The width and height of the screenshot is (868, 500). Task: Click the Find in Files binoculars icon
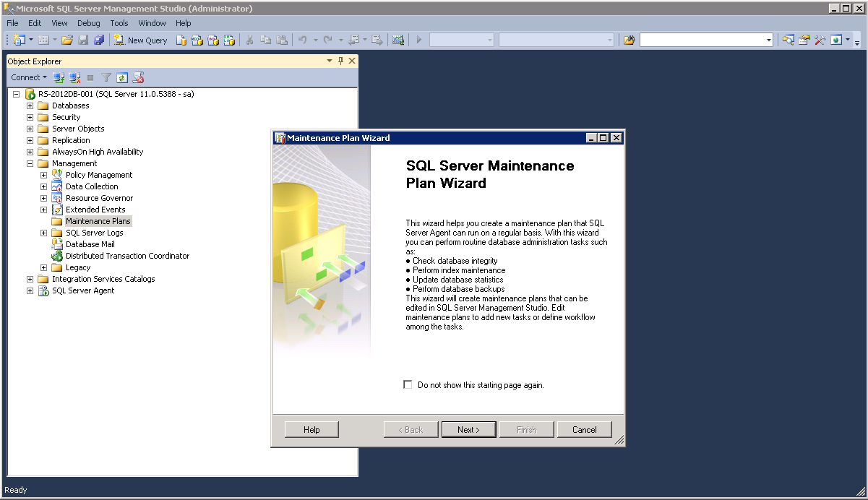(629, 40)
